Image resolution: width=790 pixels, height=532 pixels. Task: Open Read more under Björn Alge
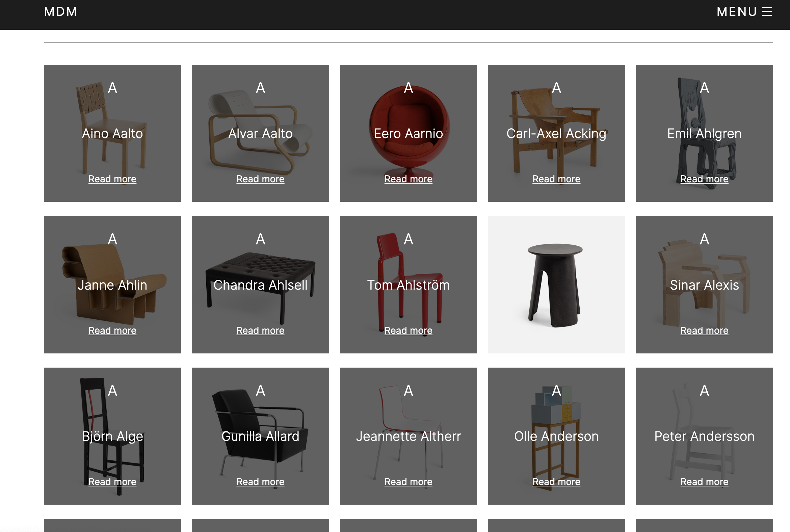click(x=112, y=481)
